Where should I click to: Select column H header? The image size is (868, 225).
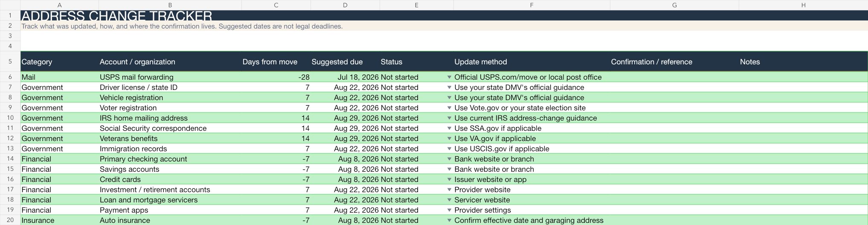click(x=803, y=5)
